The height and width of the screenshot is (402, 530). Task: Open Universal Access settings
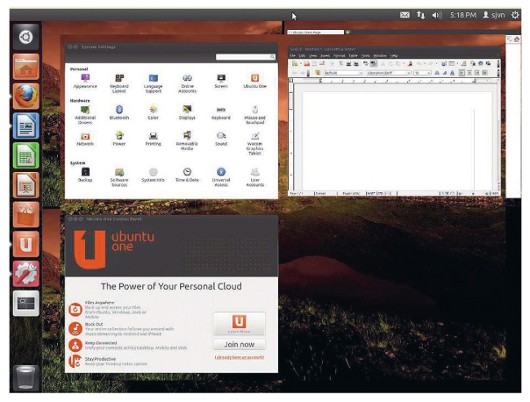[221, 177]
